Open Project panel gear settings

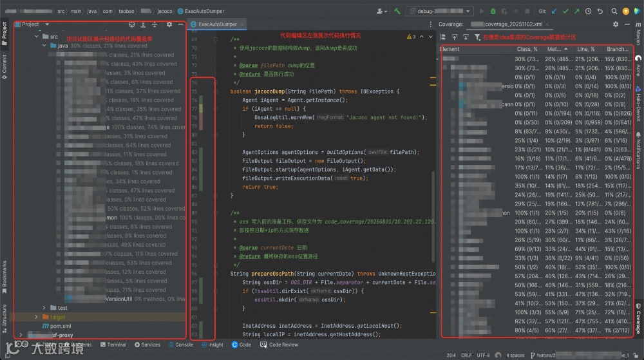click(169, 24)
